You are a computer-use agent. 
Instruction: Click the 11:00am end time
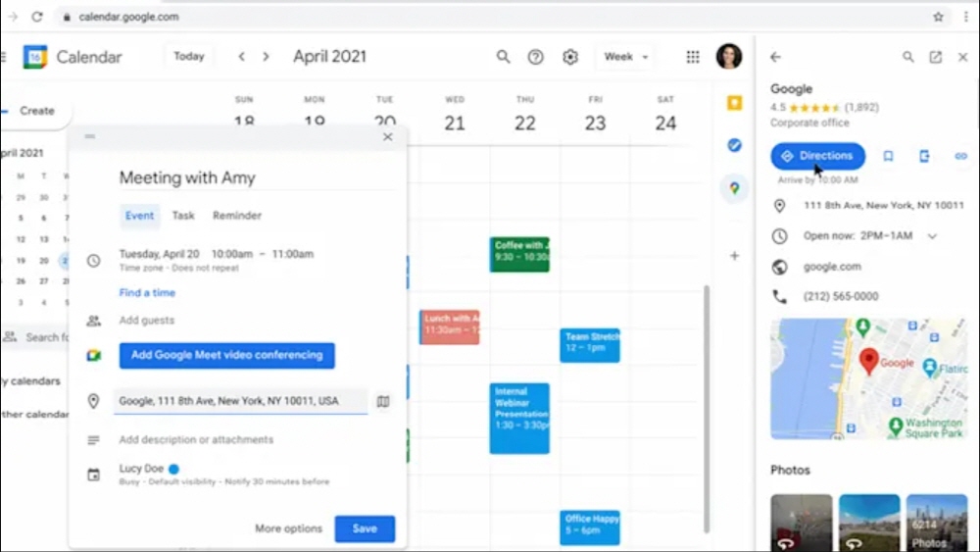(292, 255)
